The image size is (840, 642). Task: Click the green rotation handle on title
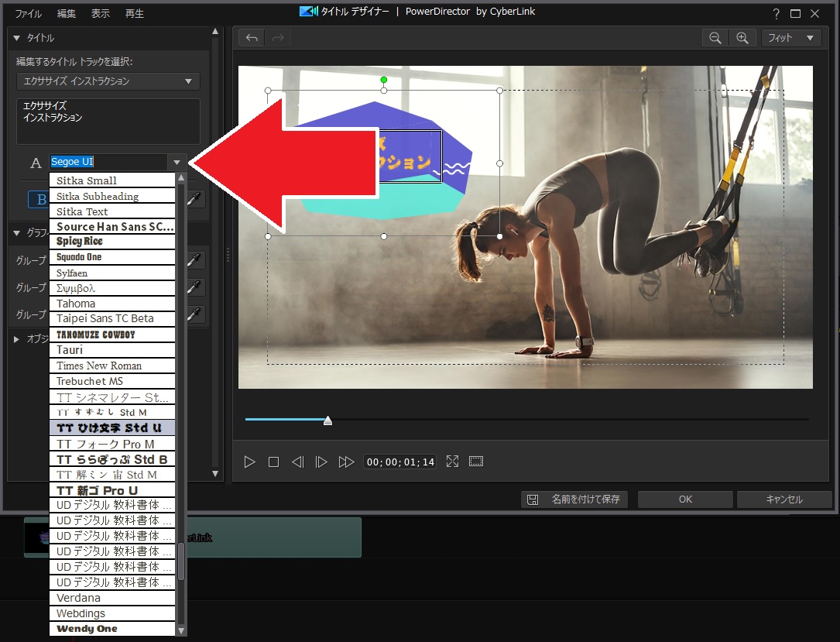[383, 80]
